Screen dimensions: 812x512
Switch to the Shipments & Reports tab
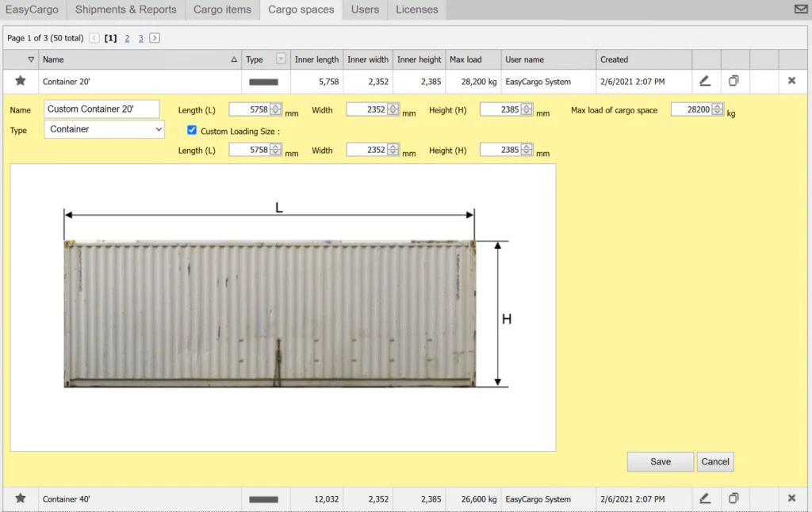pyautogui.click(x=125, y=10)
